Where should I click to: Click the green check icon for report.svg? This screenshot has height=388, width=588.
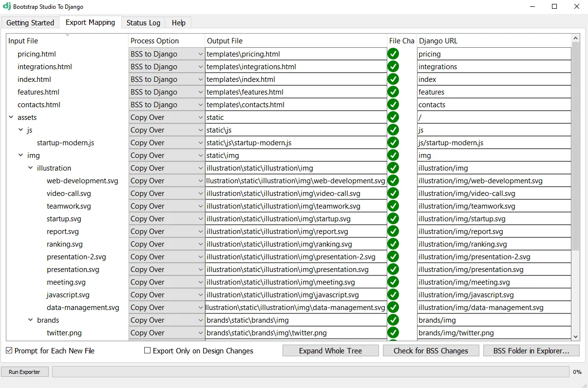click(393, 231)
